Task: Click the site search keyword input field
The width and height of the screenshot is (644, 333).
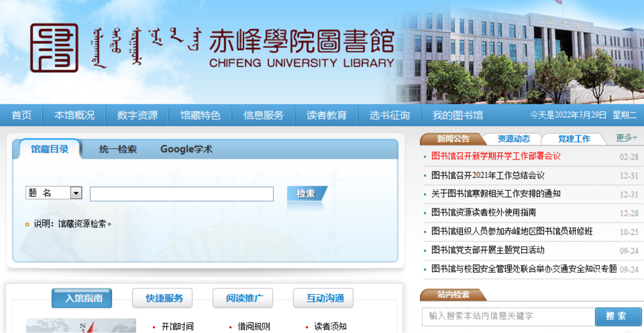Action: coord(508,316)
